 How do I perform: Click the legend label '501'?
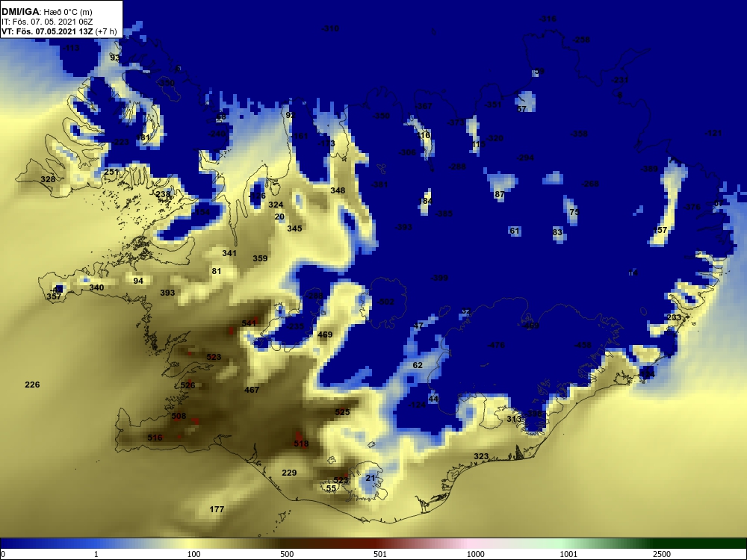tap(380, 554)
